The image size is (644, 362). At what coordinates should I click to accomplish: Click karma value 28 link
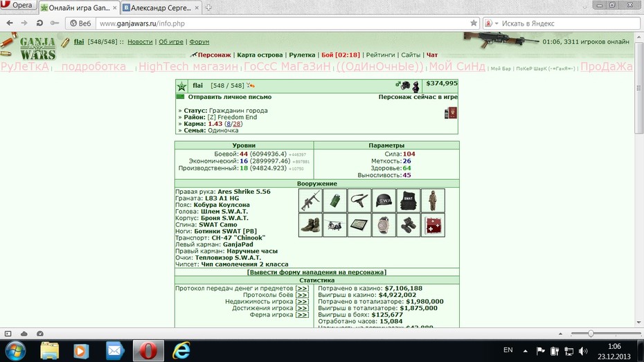(x=237, y=124)
